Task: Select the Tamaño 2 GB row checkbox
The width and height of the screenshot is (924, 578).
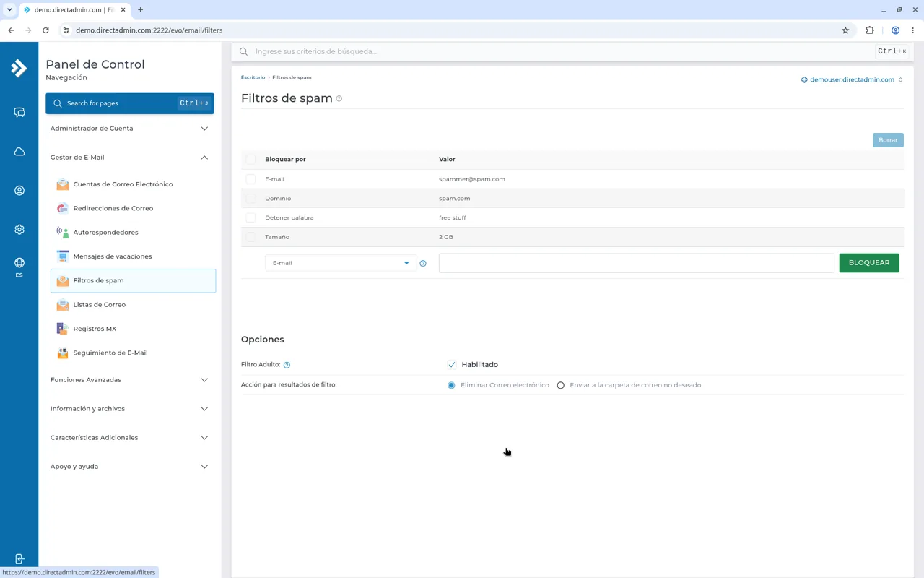Action: click(250, 237)
